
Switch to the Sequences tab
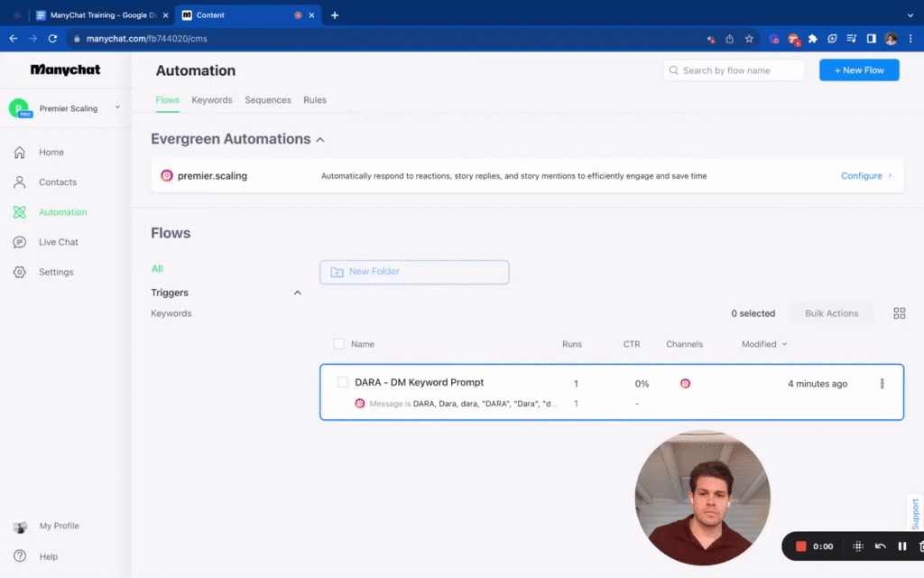(267, 99)
